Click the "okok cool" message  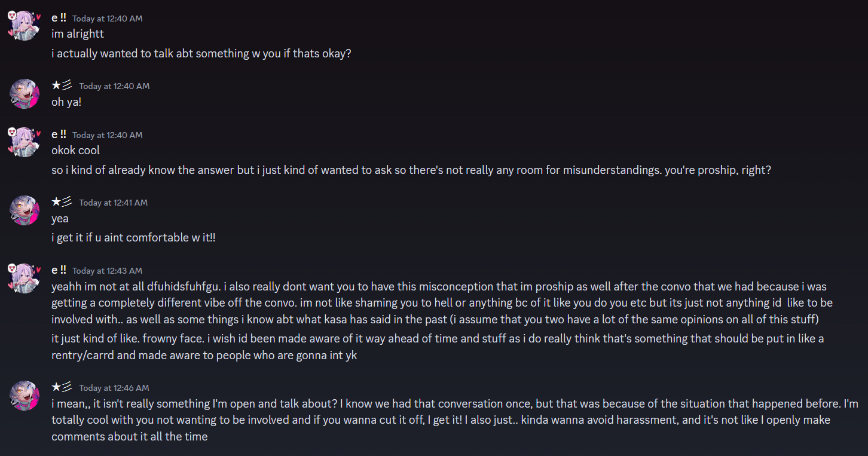coord(75,151)
